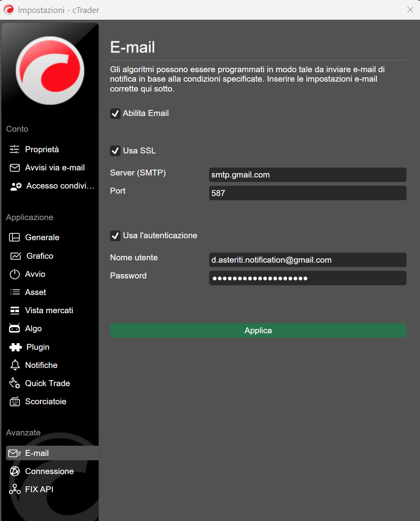Click the Server (SMTP) input field
Screen dimensions: 420x521
pos(308,175)
